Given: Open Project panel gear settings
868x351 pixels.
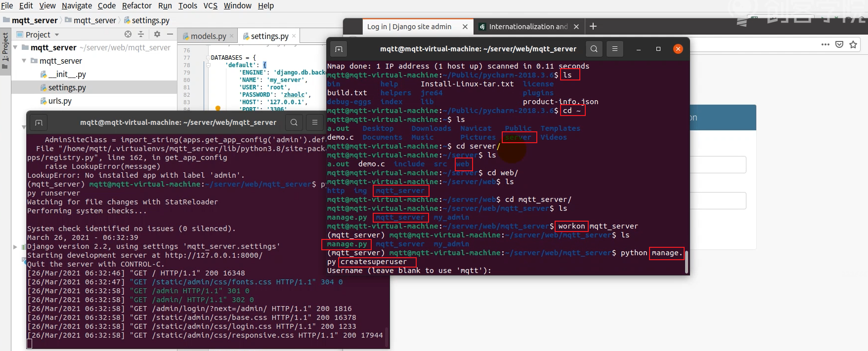Looking at the screenshot, I should tap(157, 34).
